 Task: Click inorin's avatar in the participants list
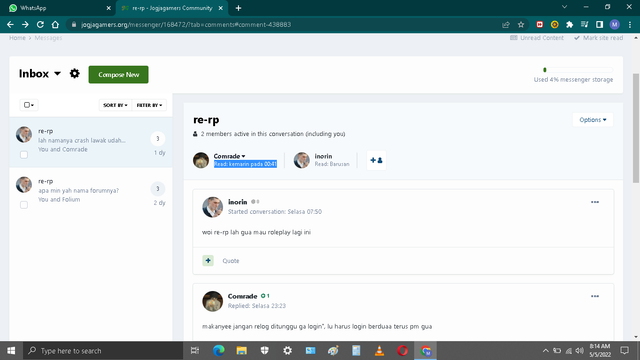coord(302,160)
